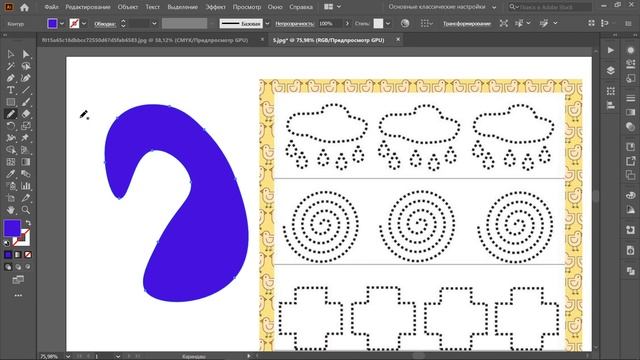
Task: Select the Pencil tool
Action: point(11,114)
